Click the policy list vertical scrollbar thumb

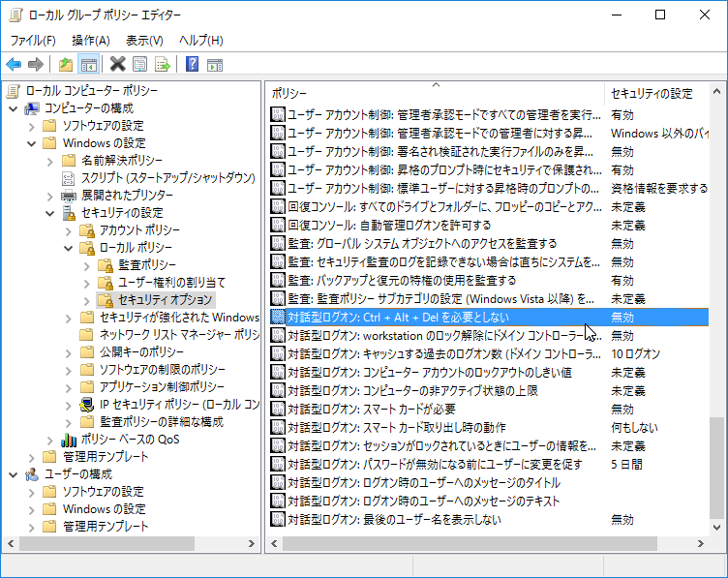(716, 468)
